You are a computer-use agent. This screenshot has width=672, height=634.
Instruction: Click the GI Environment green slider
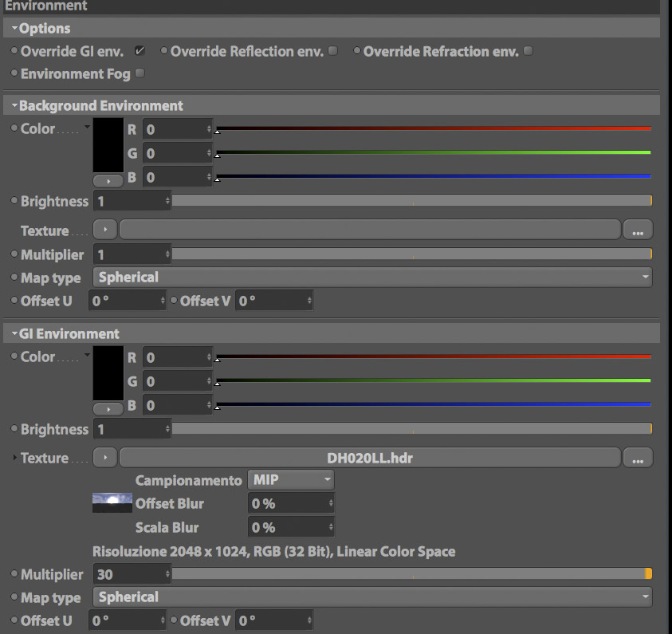point(434,380)
